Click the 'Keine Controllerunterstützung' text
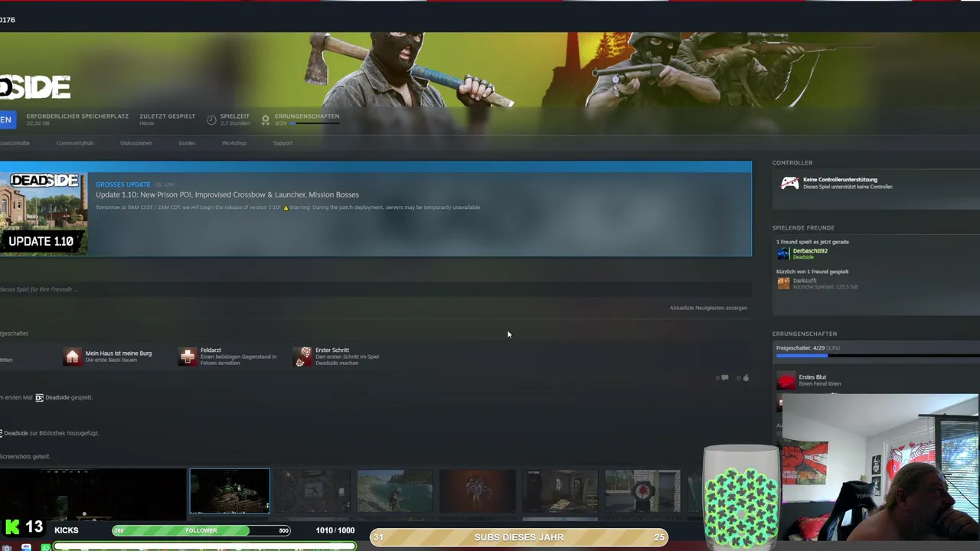This screenshot has height=551, width=980. pyautogui.click(x=840, y=180)
